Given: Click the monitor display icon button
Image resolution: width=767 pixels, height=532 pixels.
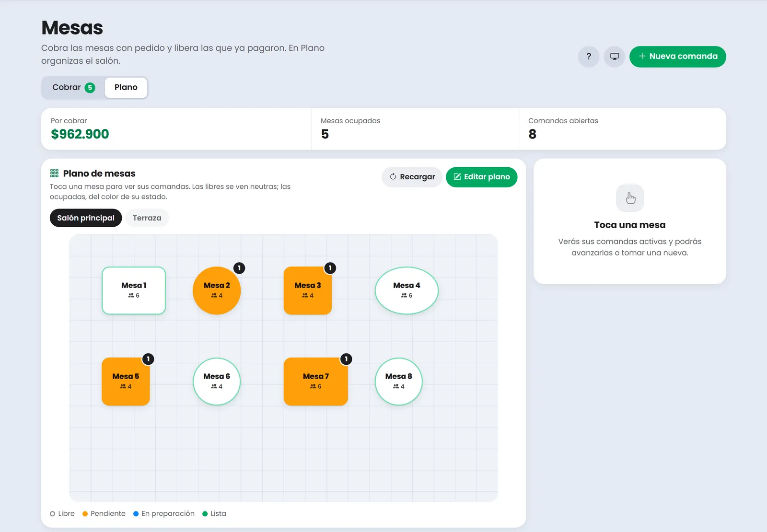Looking at the screenshot, I should click(x=615, y=57).
